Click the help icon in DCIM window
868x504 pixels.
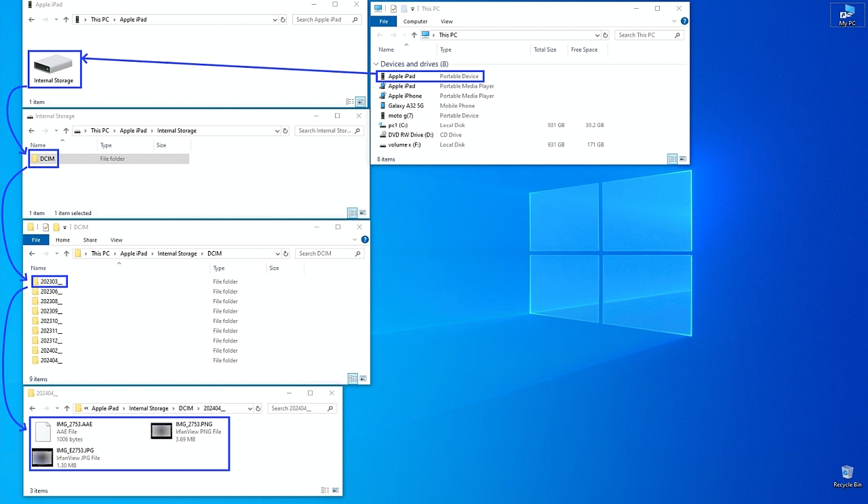coord(365,239)
